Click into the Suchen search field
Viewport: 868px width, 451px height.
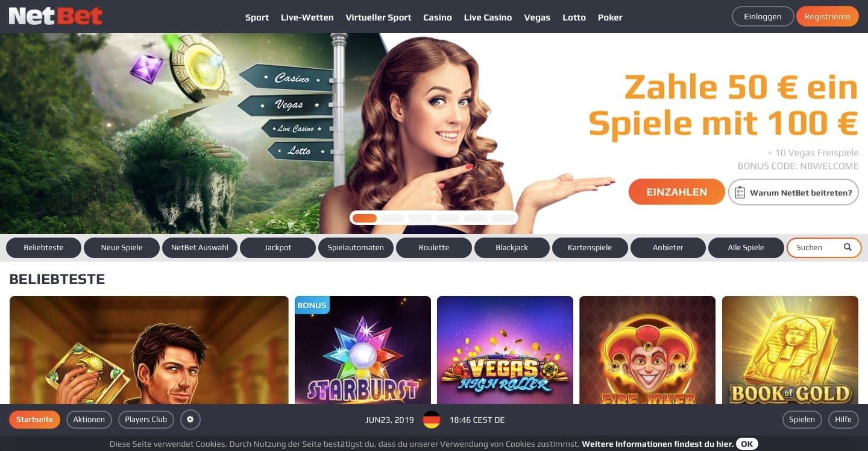click(x=817, y=247)
